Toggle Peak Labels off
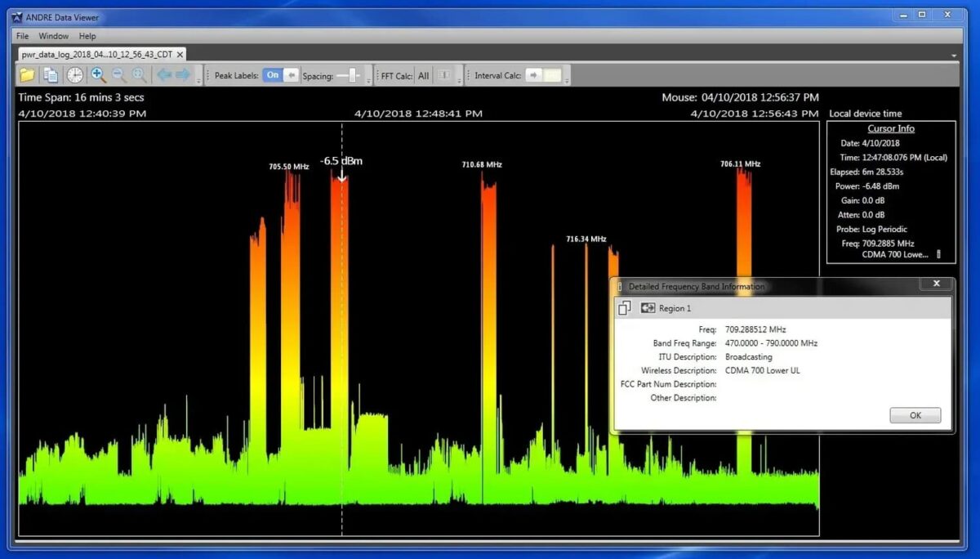The image size is (980, 559). [272, 74]
